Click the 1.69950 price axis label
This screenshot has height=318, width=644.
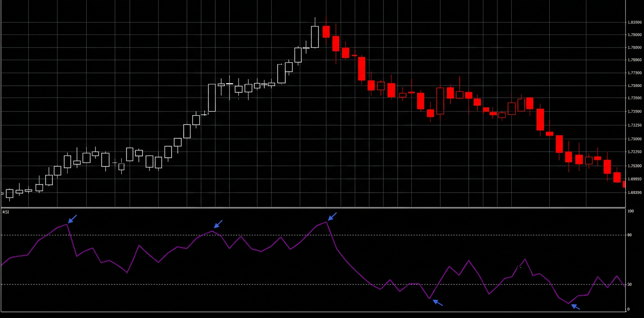[635, 179]
